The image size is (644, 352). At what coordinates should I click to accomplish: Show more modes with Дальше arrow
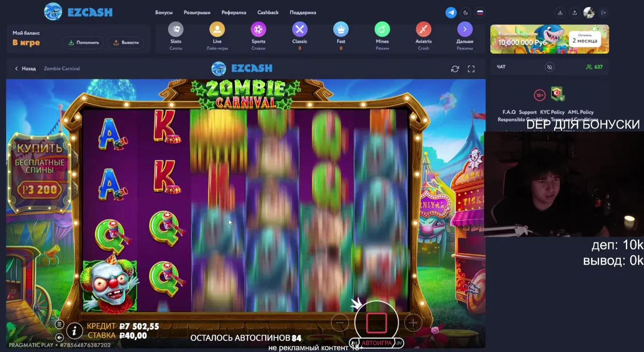point(465,29)
